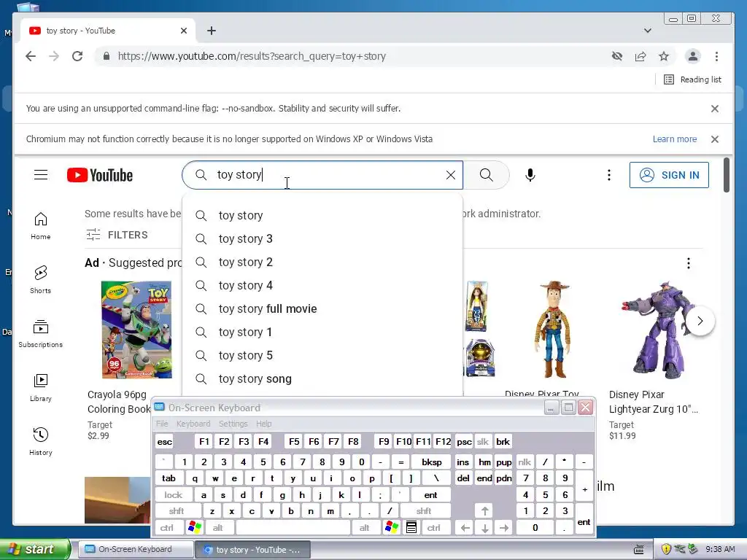Choose suggestion "toy story 1"
Viewport: 747px width, 560px height.
pyautogui.click(x=322, y=332)
